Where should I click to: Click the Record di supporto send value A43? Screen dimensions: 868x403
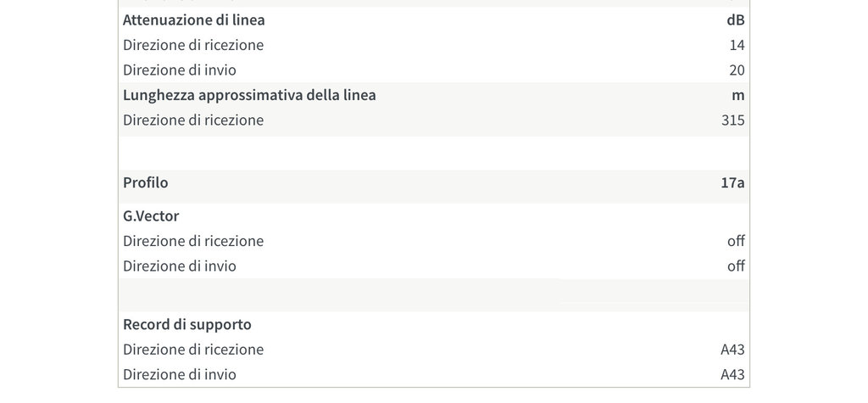(732, 374)
